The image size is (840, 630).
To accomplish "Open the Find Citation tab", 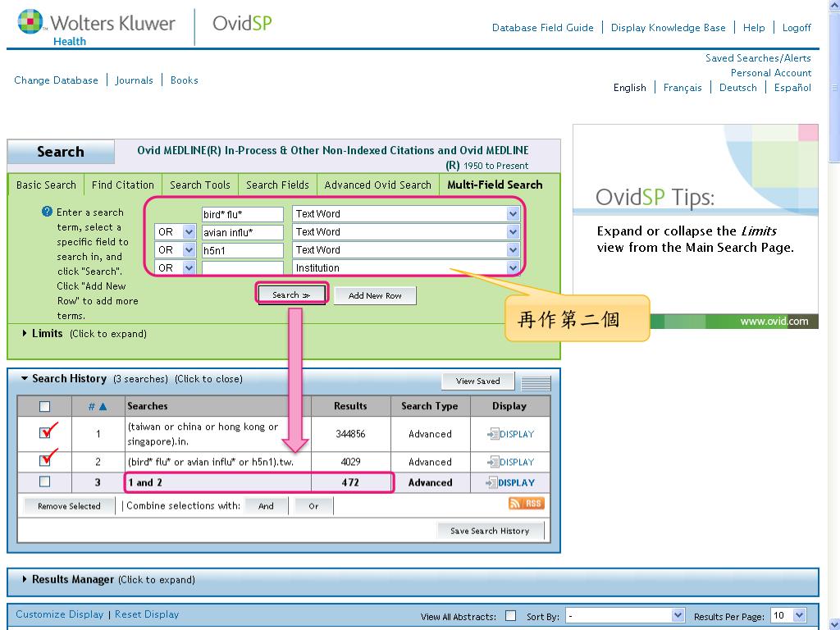I will 123,185.
